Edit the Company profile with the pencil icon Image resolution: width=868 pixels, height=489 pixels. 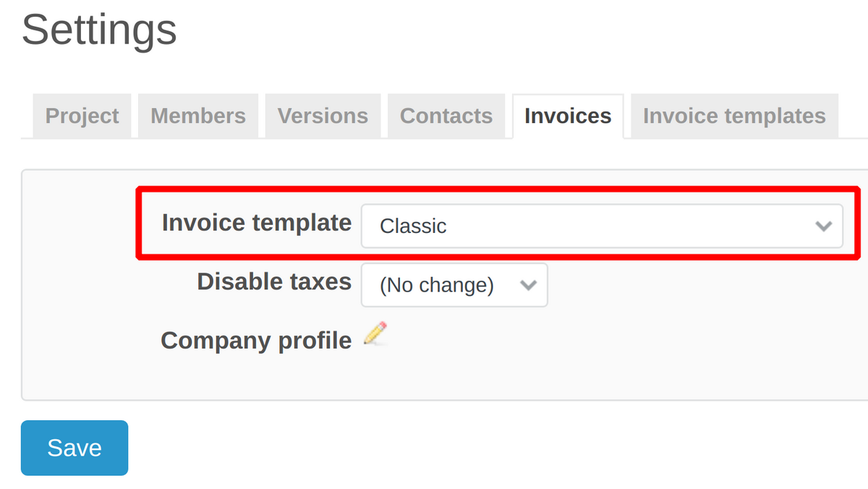[x=375, y=333]
